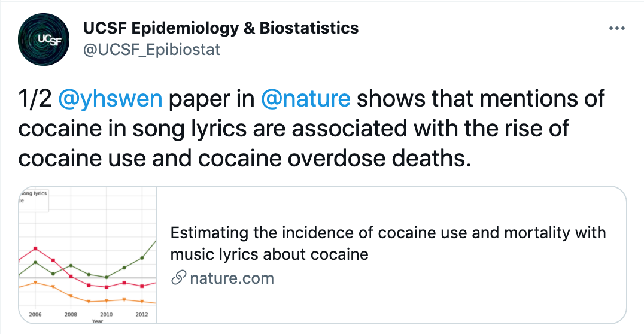This screenshot has height=334, width=644.
Task: Open the @nature mention link
Action: 306,98
